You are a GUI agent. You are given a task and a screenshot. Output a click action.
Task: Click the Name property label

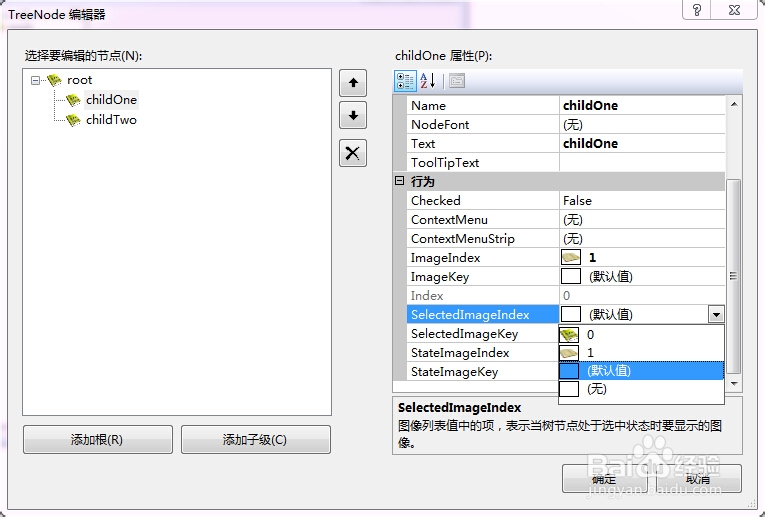click(428, 105)
